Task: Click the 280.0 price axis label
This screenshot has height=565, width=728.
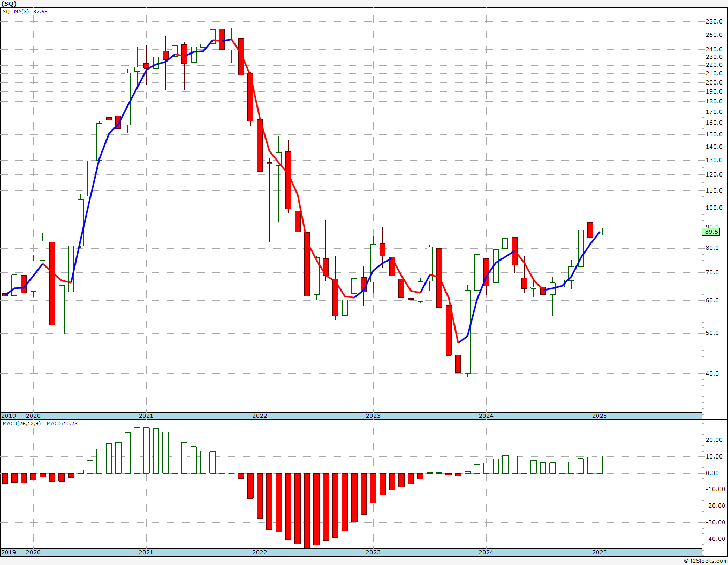Action: [714, 22]
